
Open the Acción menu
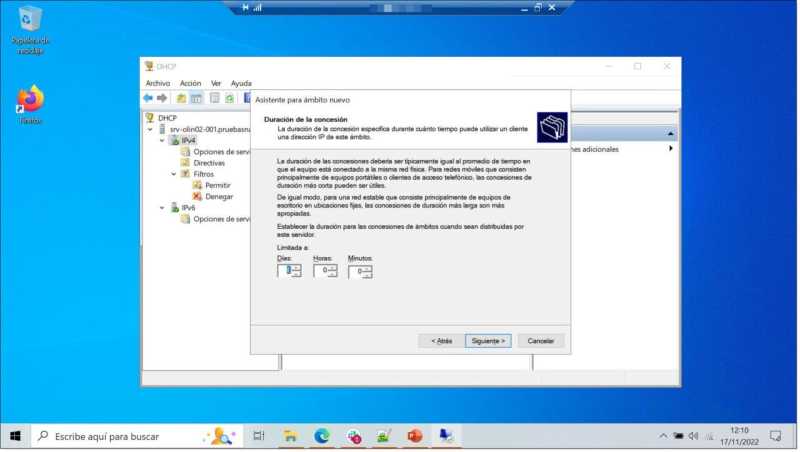190,83
